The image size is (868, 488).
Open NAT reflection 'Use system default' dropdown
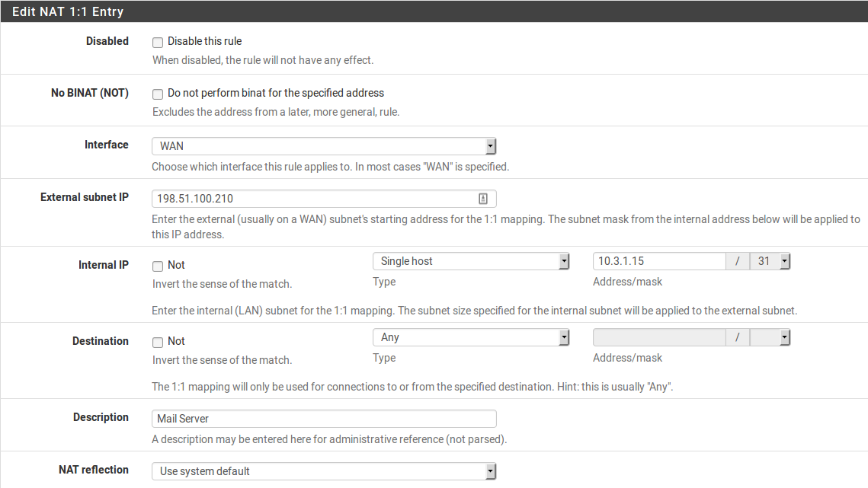324,471
